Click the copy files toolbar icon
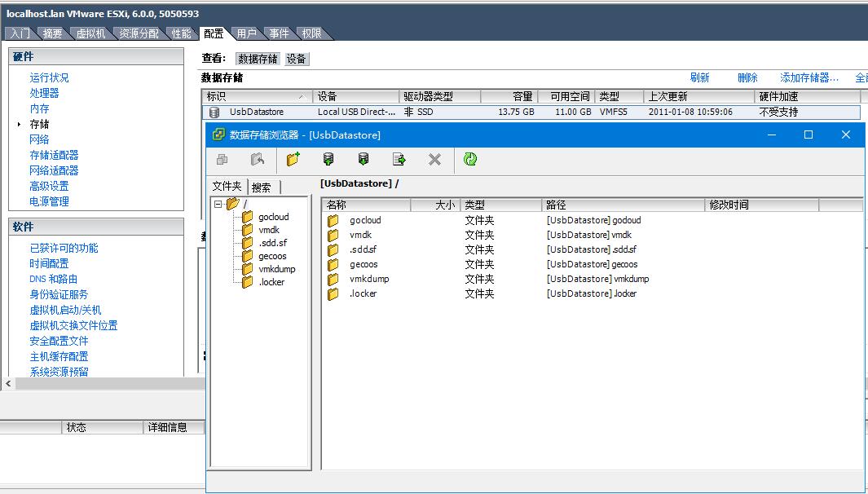Image resolution: width=868 pixels, height=494 pixels. [x=222, y=160]
